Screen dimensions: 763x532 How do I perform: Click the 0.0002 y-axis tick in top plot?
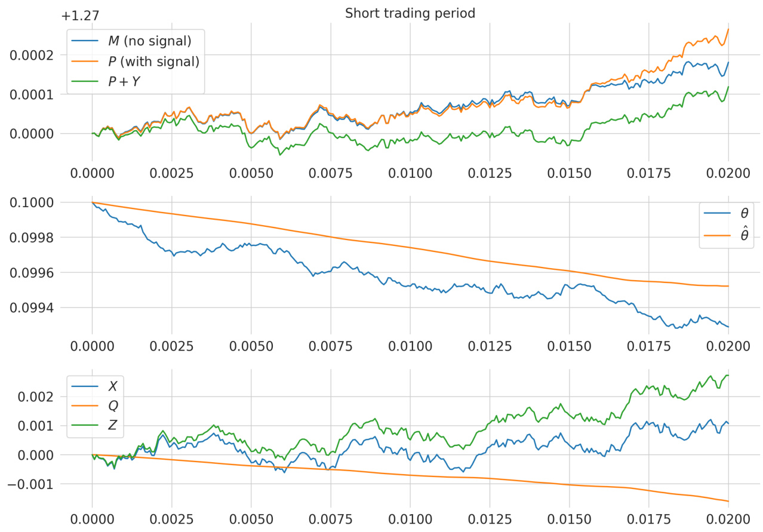(33, 55)
